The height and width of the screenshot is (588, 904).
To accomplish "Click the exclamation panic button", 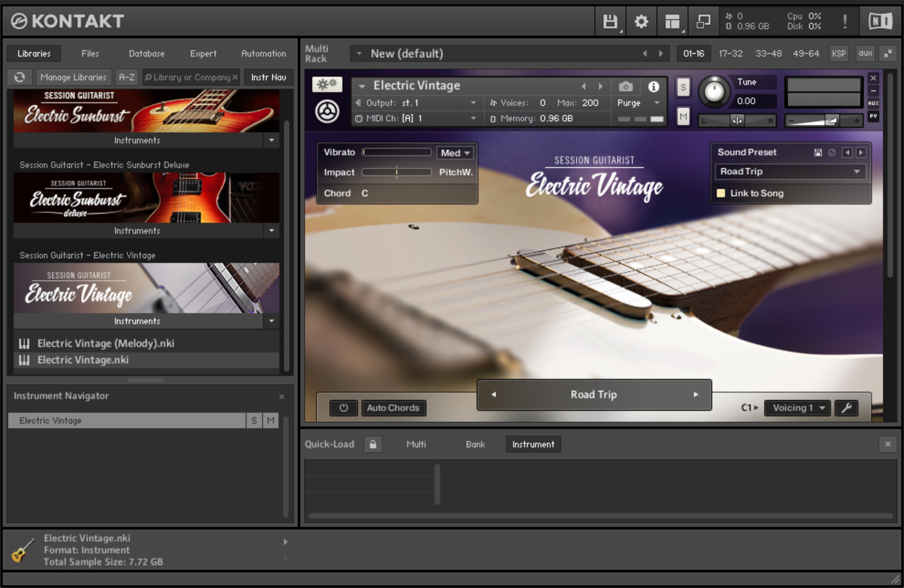I will point(845,22).
